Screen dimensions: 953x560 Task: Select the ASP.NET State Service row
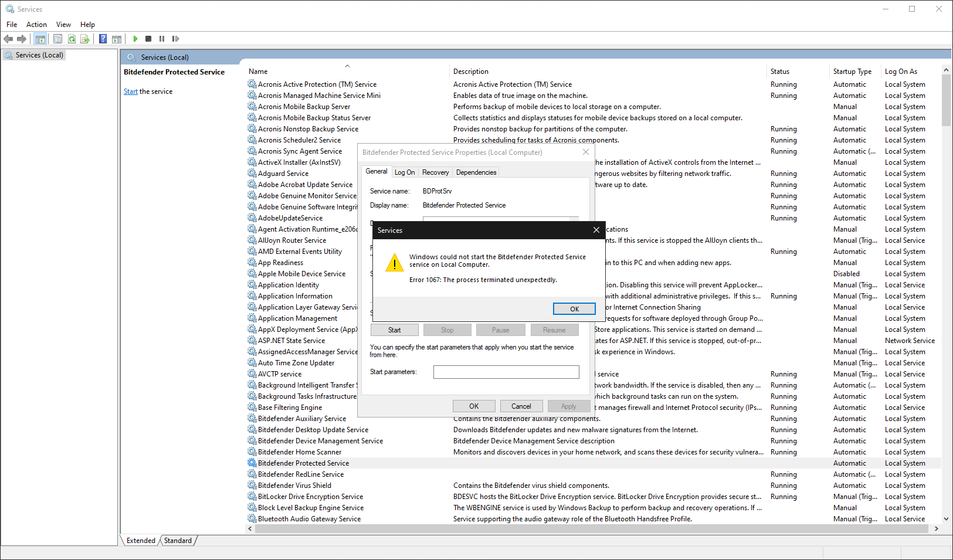pos(593,341)
